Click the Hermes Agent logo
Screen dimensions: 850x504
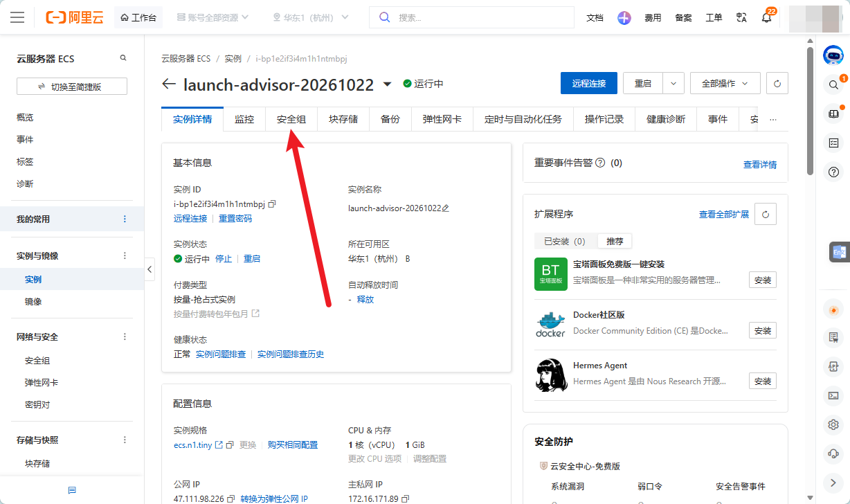[551, 375]
